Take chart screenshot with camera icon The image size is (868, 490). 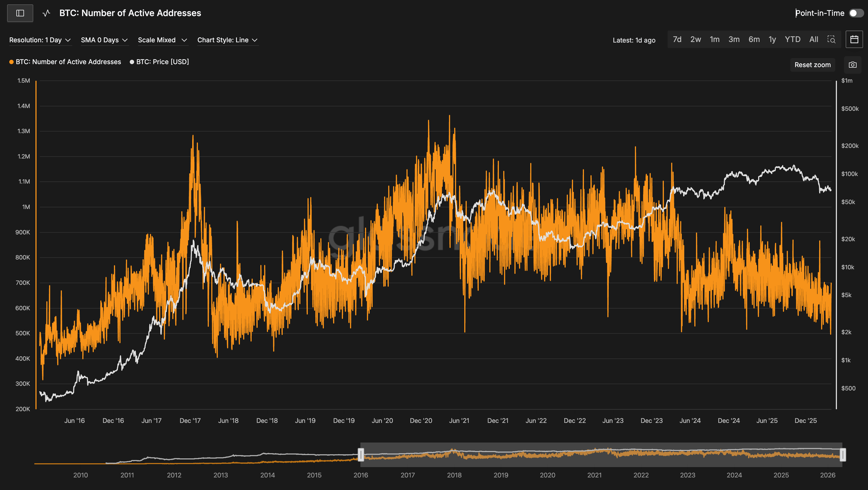pyautogui.click(x=852, y=65)
